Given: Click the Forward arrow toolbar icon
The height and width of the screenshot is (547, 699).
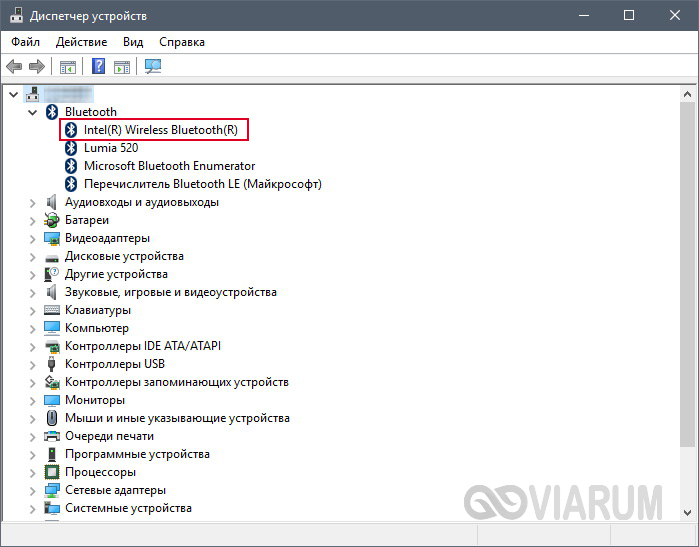Looking at the screenshot, I should [37, 67].
